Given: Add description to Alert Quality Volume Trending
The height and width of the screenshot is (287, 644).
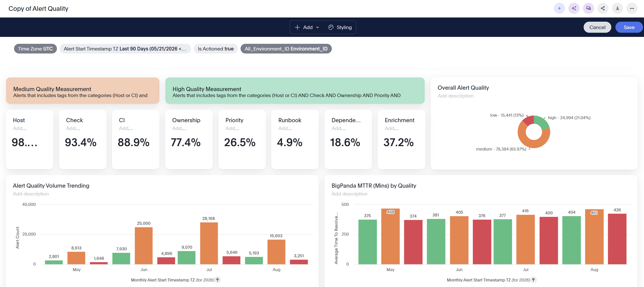Looking at the screenshot, I should (x=31, y=194).
